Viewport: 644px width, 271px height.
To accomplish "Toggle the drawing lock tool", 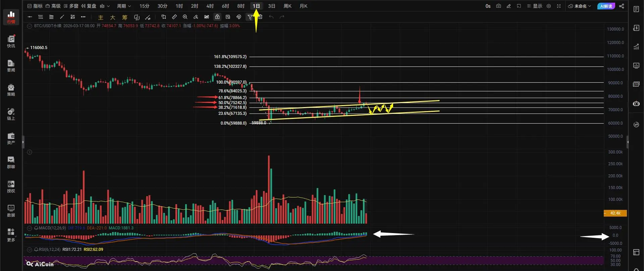I will coord(217,17).
